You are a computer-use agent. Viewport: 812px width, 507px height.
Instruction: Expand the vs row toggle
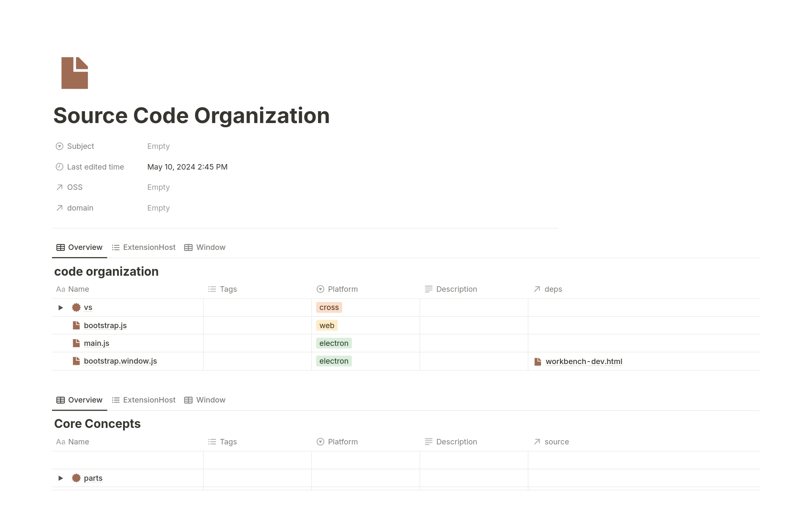[x=60, y=307]
